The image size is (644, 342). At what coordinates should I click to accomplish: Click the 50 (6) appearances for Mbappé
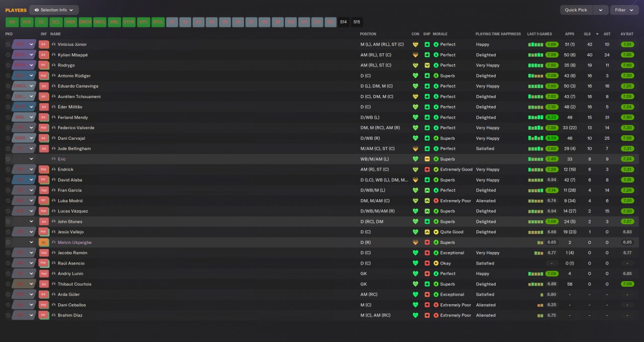point(570,55)
